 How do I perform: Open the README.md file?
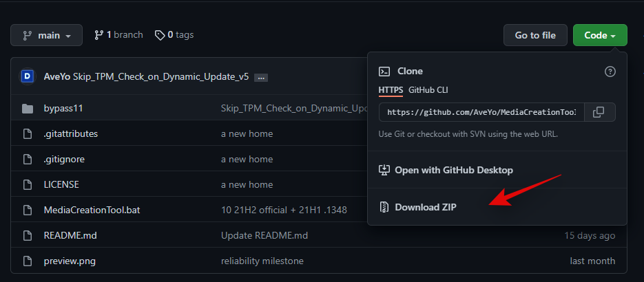pos(70,235)
